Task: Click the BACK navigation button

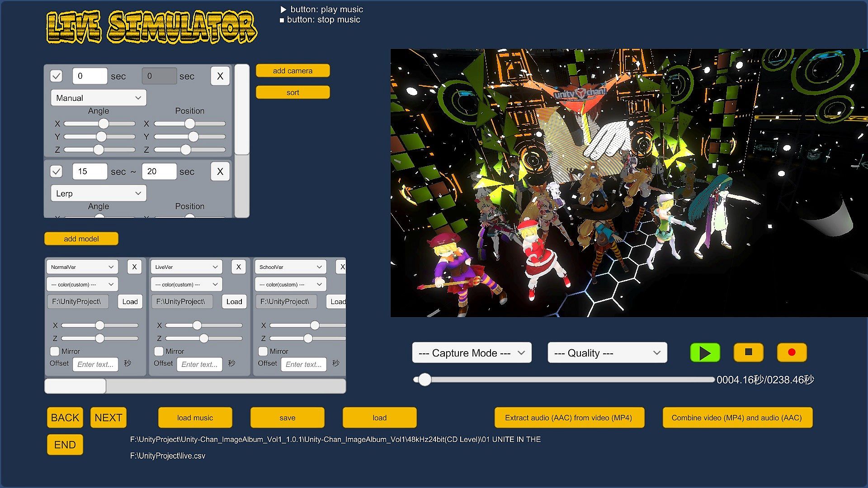Action: point(65,418)
